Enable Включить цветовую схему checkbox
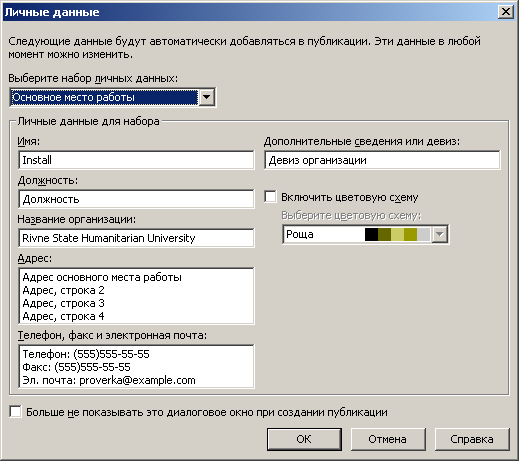Image resolution: width=519 pixels, height=461 pixels. click(270, 197)
